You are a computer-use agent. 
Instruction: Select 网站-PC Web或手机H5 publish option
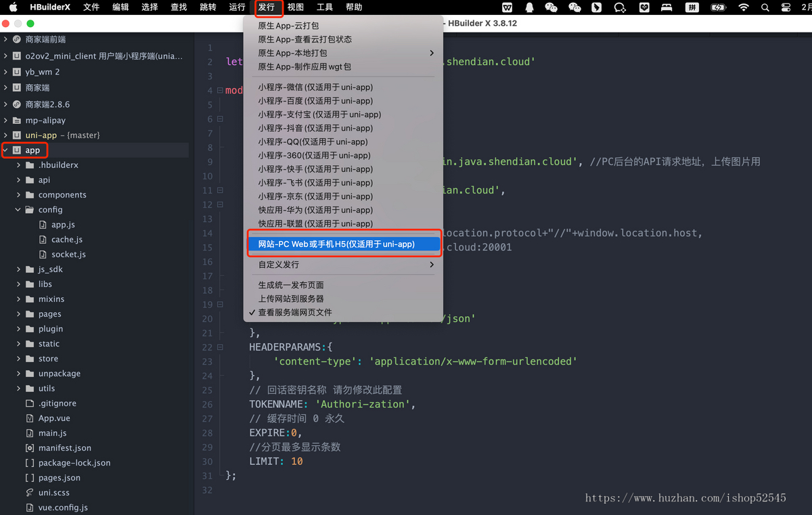[343, 244]
